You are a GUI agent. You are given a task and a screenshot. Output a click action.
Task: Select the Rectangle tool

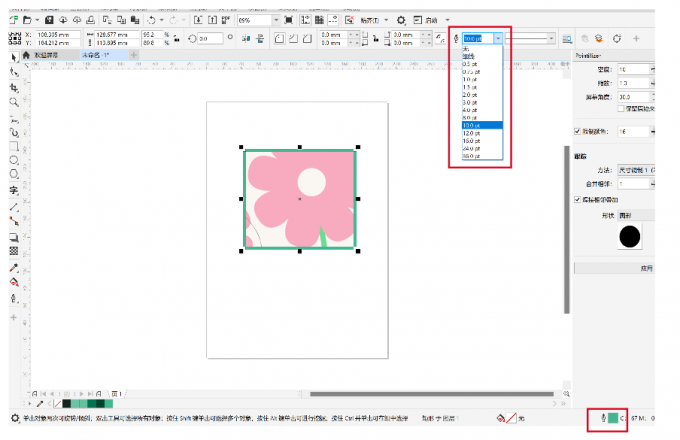click(14, 146)
